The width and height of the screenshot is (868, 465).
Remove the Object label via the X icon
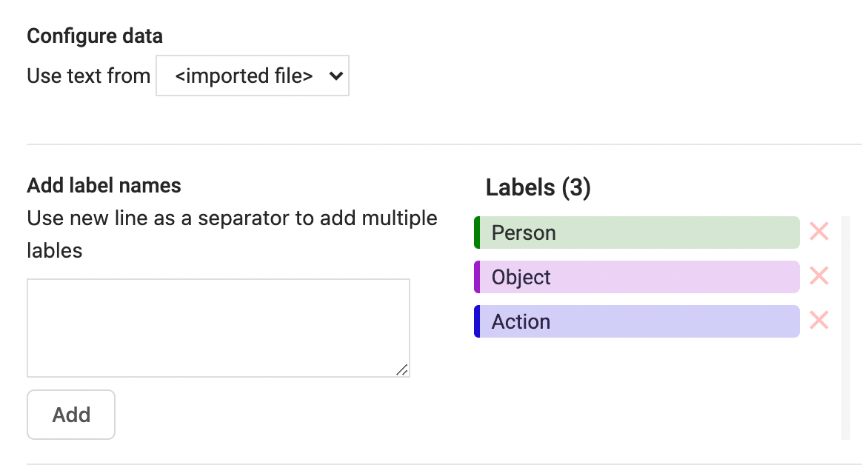pyautogui.click(x=819, y=276)
